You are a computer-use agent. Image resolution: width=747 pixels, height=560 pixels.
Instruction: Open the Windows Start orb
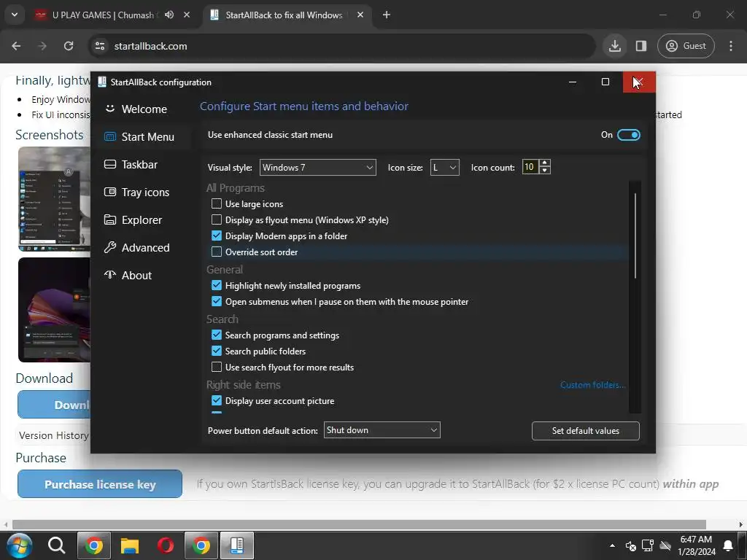coord(20,545)
